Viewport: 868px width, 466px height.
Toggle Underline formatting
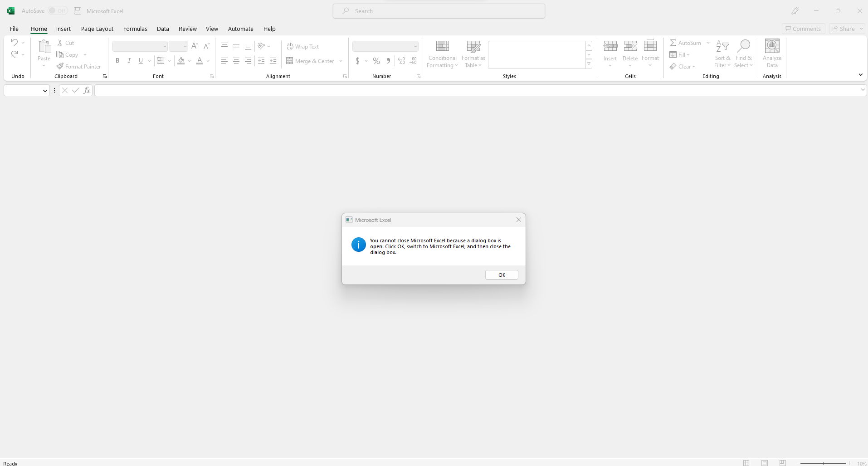pos(141,60)
